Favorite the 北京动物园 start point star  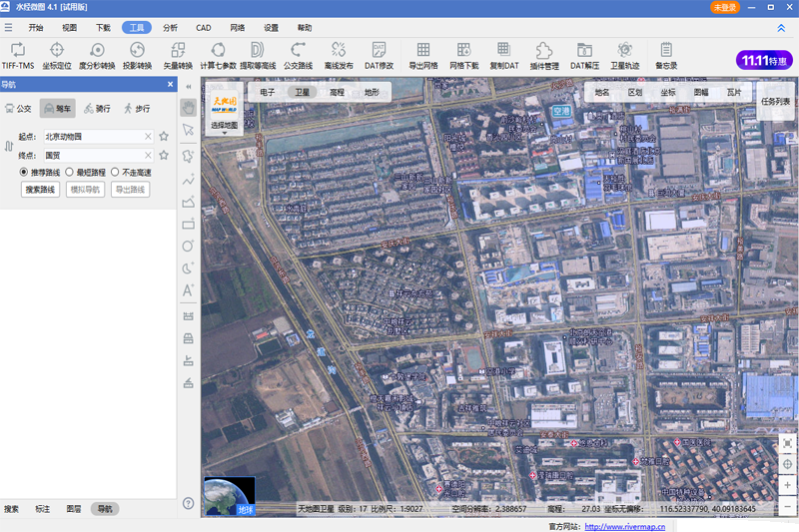click(164, 136)
